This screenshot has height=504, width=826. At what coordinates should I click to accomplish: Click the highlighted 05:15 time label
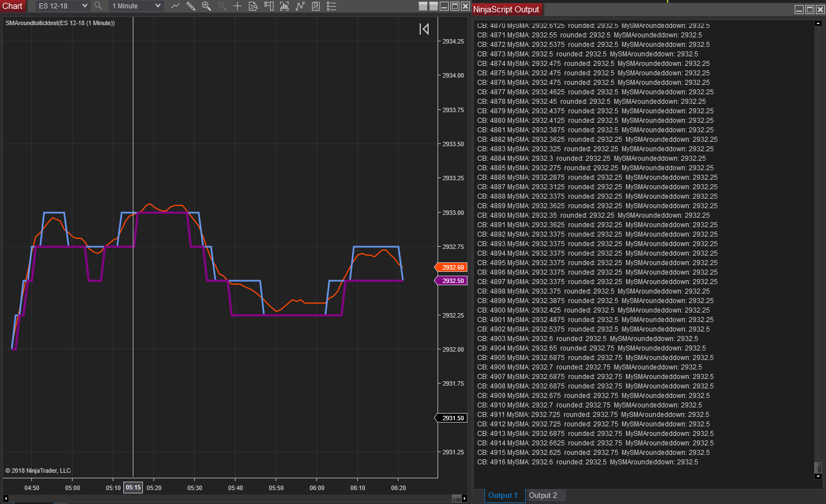pyautogui.click(x=133, y=487)
